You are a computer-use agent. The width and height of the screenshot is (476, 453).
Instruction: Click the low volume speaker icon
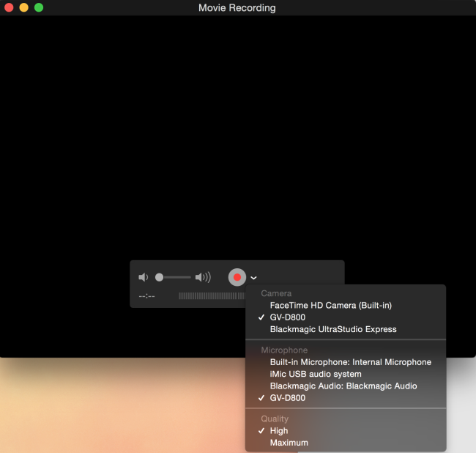pos(144,277)
